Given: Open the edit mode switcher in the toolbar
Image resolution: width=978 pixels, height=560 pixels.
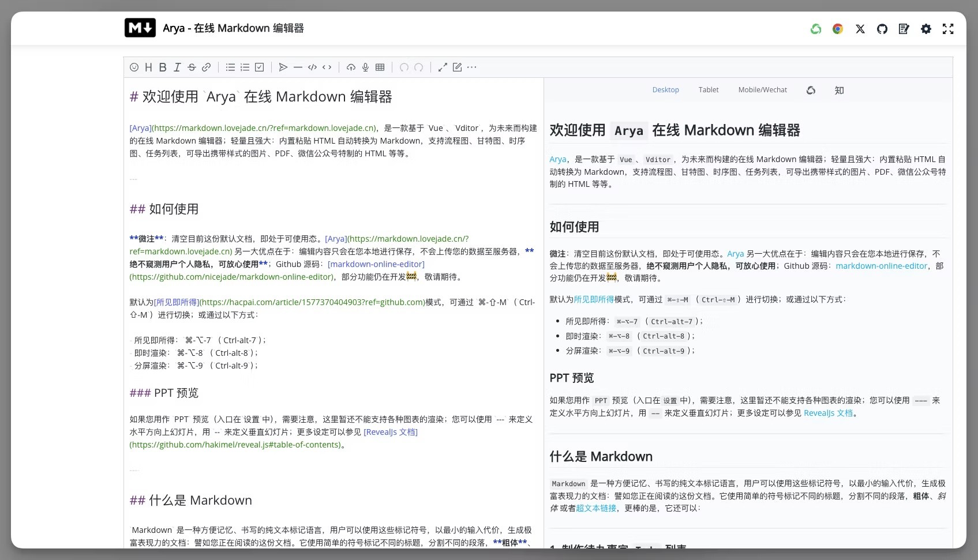Looking at the screenshot, I should tap(457, 67).
